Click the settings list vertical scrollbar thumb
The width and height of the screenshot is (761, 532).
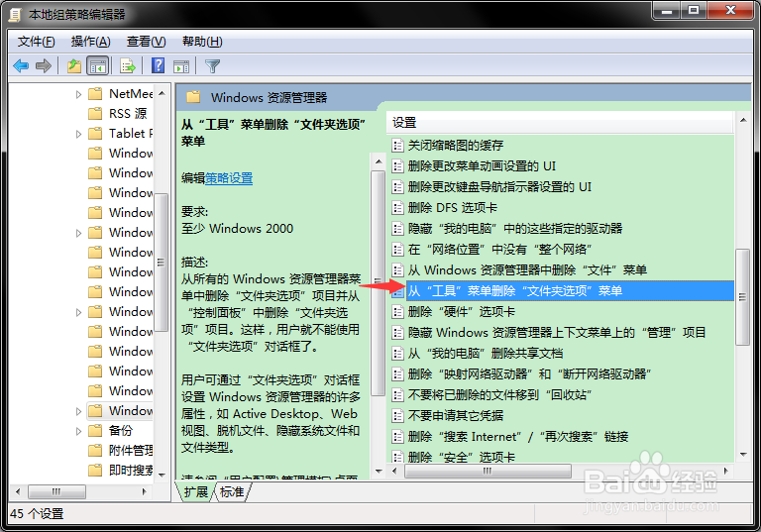(742, 297)
